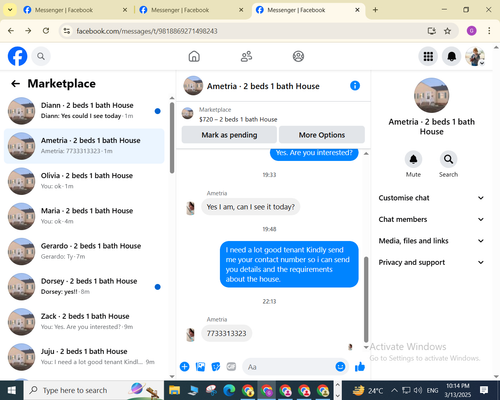Expand Customise chat section
The height and width of the screenshot is (400, 500).
tap(431, 198)
